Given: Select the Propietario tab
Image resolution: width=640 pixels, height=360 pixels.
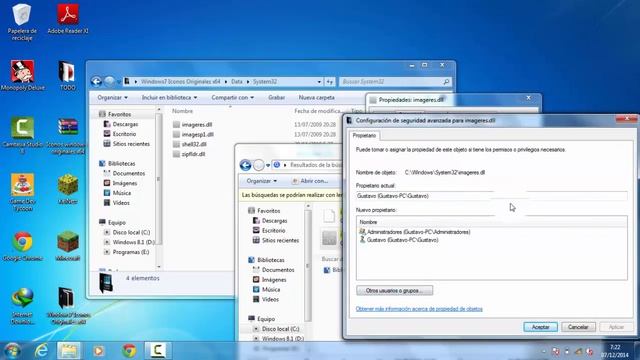Looking at the screenshot, I should coord(364,135).
